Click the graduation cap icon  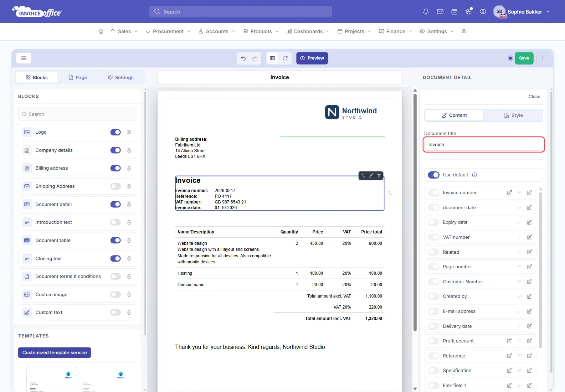[x=469, y=12]
